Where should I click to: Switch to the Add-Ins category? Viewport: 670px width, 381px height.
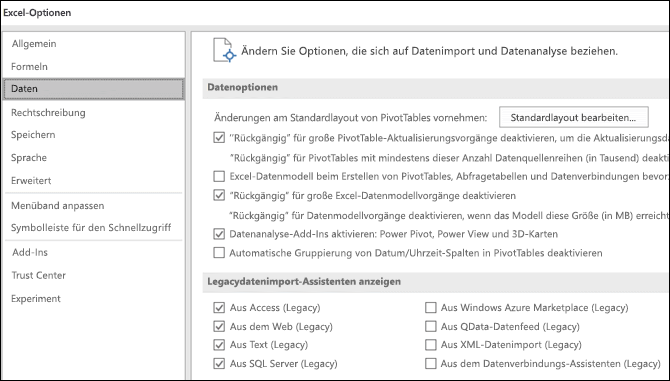29,252
